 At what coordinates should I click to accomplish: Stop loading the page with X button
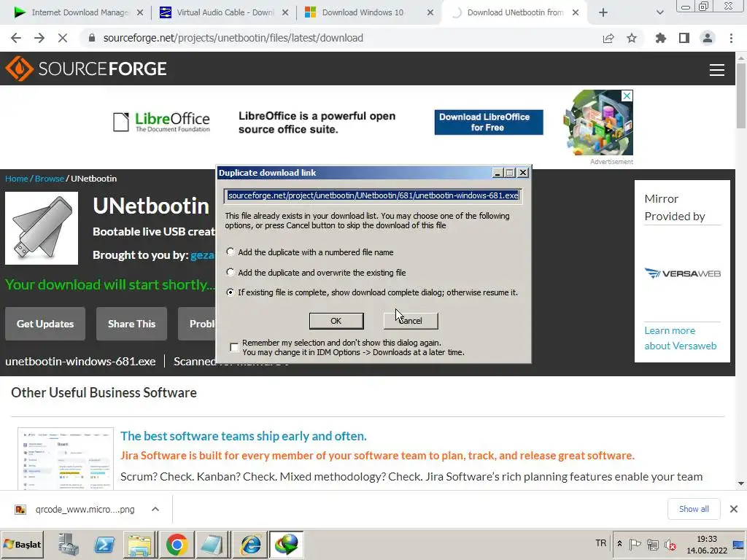click(63, 38)
